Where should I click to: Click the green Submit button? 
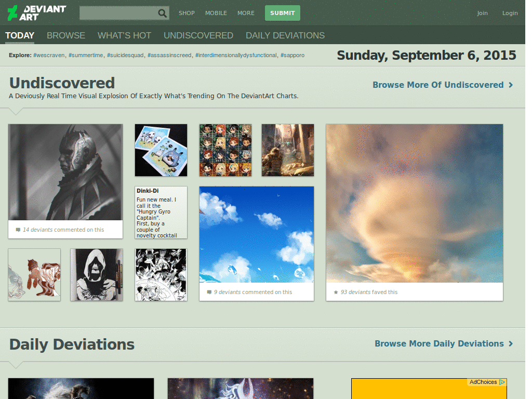pos(282,13)
